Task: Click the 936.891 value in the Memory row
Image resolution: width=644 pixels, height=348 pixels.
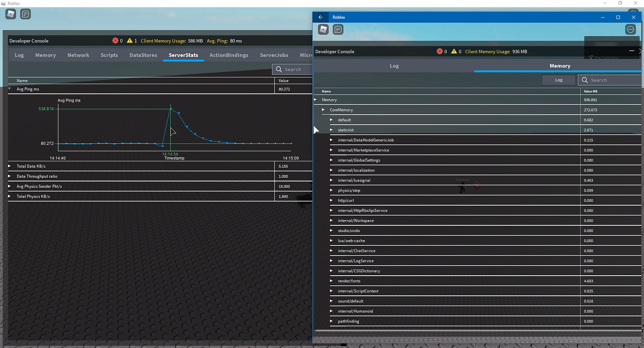Action: coord(590,100)
